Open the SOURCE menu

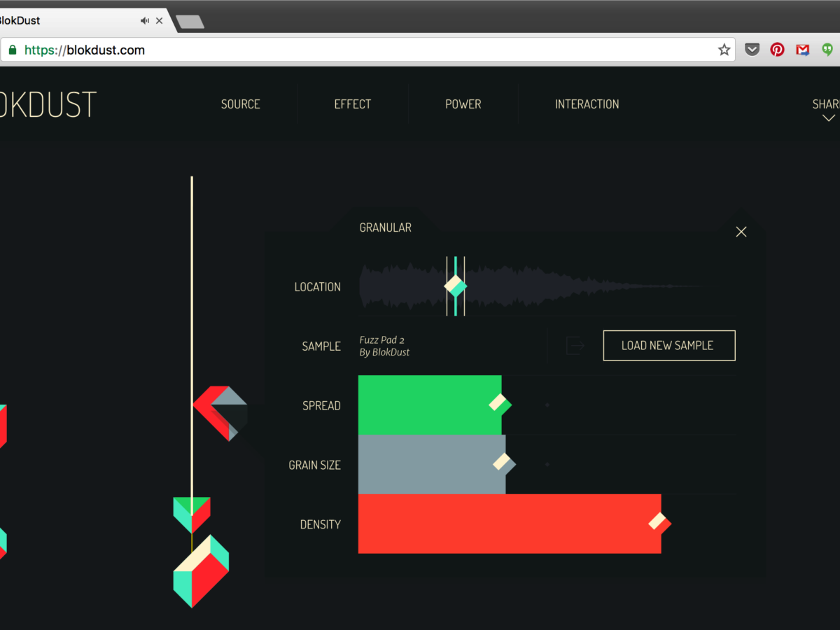tap(240, 104)
